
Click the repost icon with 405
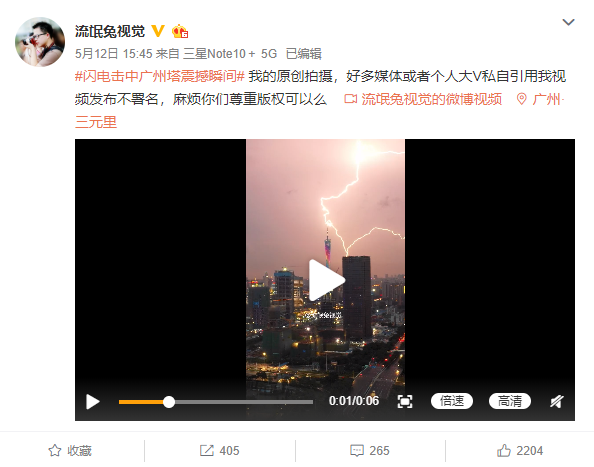[x=219, y=451]
